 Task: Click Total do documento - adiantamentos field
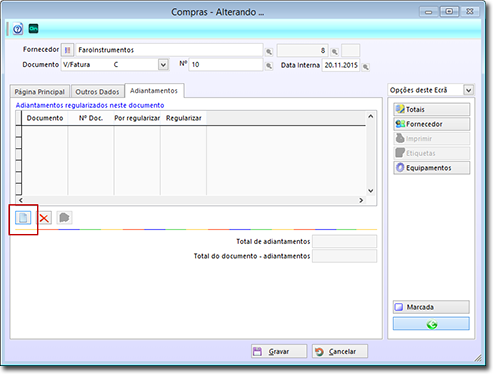pos(344,256)
